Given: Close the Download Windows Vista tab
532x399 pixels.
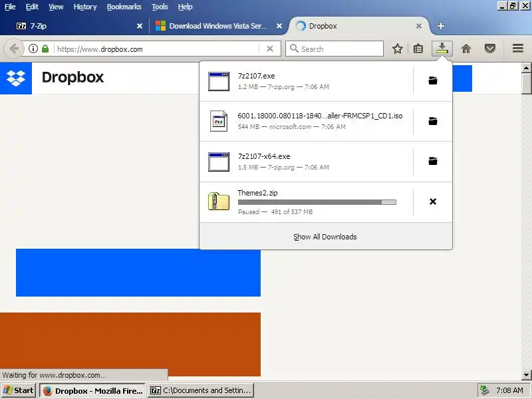Looking at the screenshot, I should tap(279, 26).
